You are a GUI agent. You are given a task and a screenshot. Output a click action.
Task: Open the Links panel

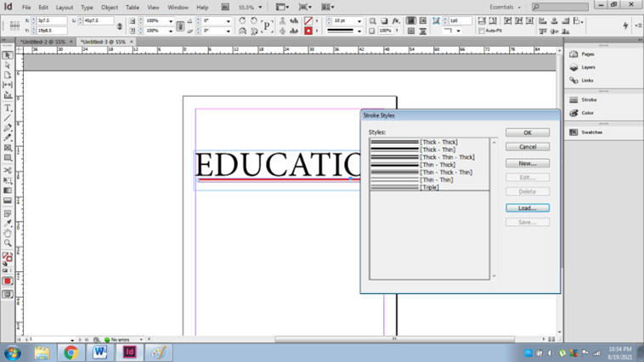coord(587,81)
